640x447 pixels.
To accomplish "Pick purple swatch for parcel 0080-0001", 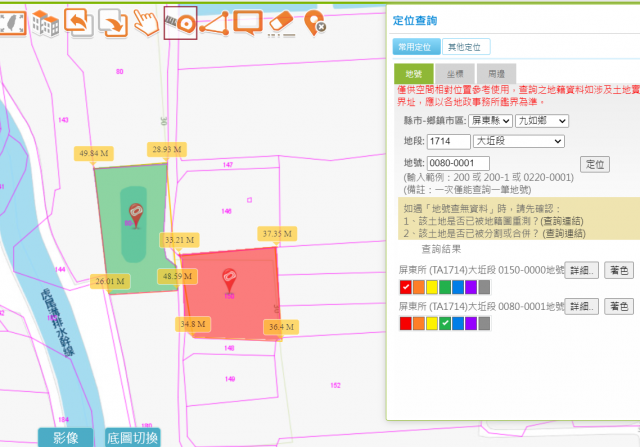I will (471, 324).
